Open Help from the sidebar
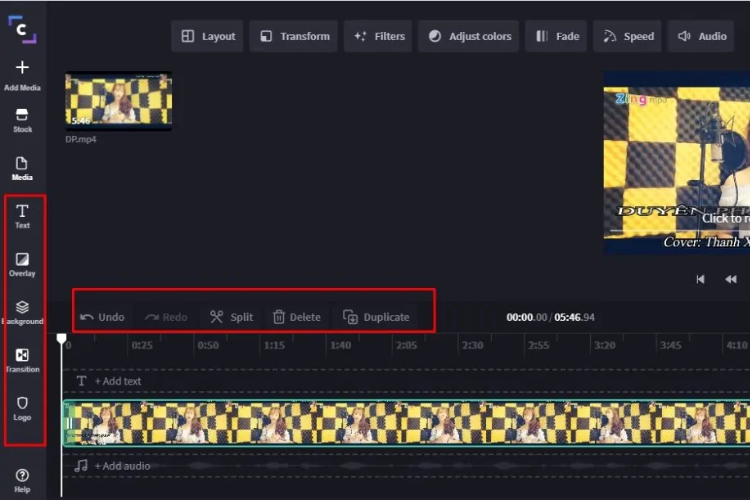The width and height of the screenshot is (750, 500). (x=22, y=480)
